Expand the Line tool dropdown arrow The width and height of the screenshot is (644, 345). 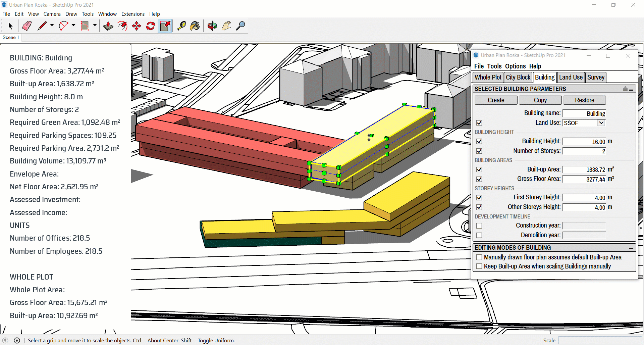(52, 26)
